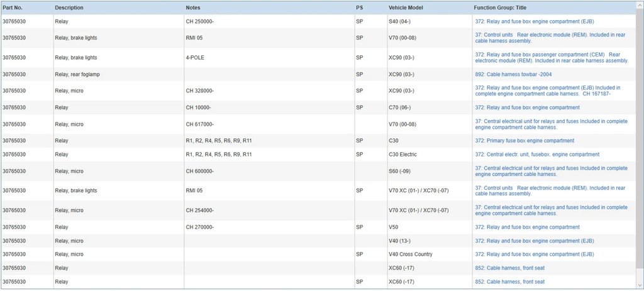Sort by the Description column header
Image resolution: width=644 pixels, height=291 pixels.
pyautogui.click(x=69, y=8)
